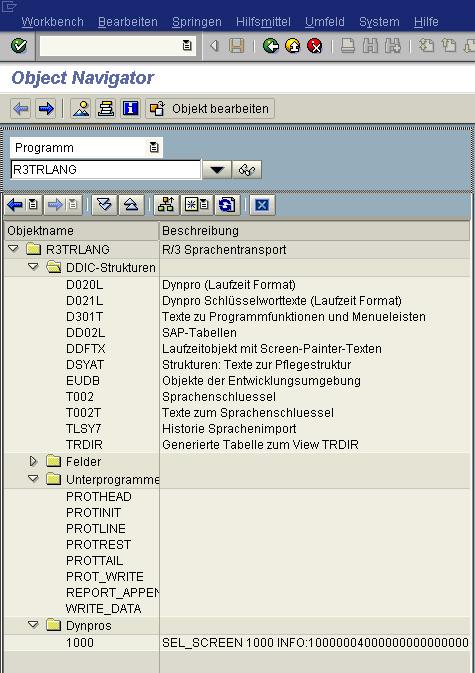The height and width of the screenshot is (673, 475).
Task: Open the Springen menu
Action: click(197, 22)
